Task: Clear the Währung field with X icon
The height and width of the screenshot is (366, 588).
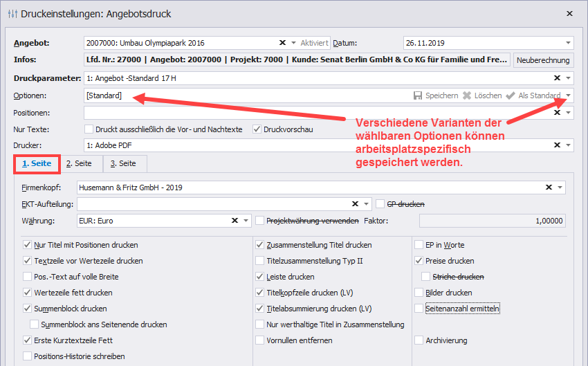Action: coord(235,221)
